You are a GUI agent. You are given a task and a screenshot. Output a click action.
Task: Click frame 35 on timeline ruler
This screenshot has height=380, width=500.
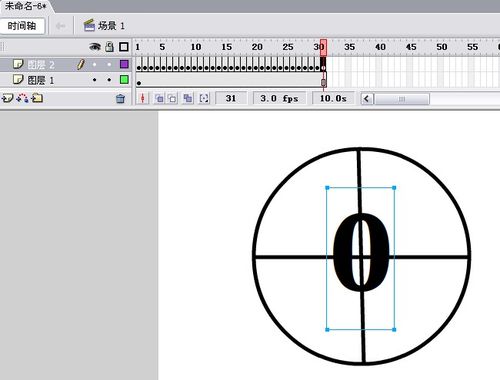point(349,47)
